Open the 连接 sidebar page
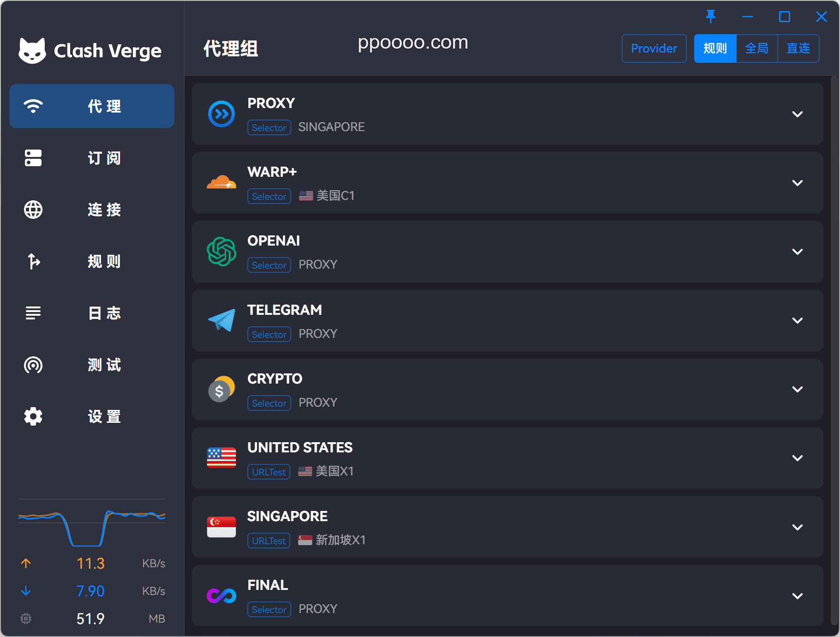The width and height of the screenshot is (840, 637). pyautogui.click(x=92, y=210)
